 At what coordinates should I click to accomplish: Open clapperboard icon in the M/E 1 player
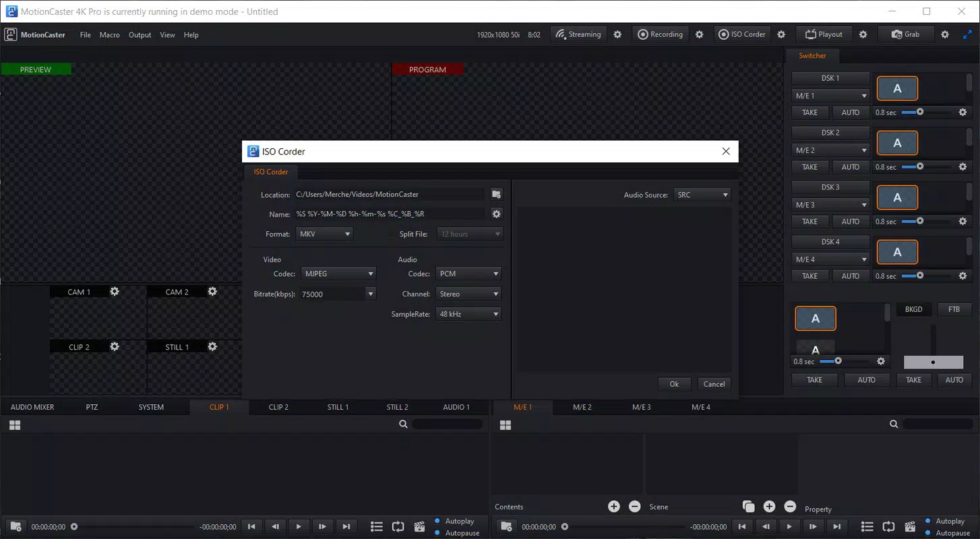pos(910,527)
